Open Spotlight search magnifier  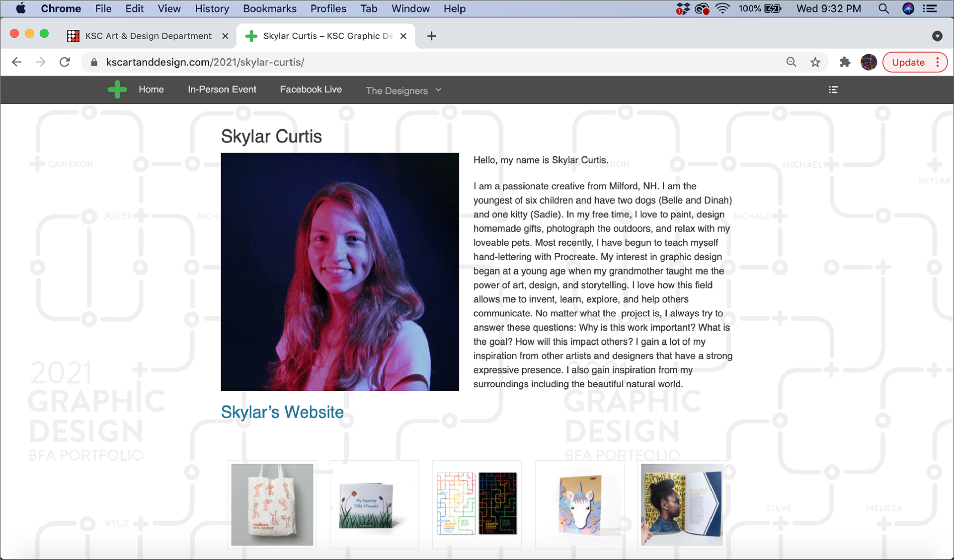click(x=883, y=8)
